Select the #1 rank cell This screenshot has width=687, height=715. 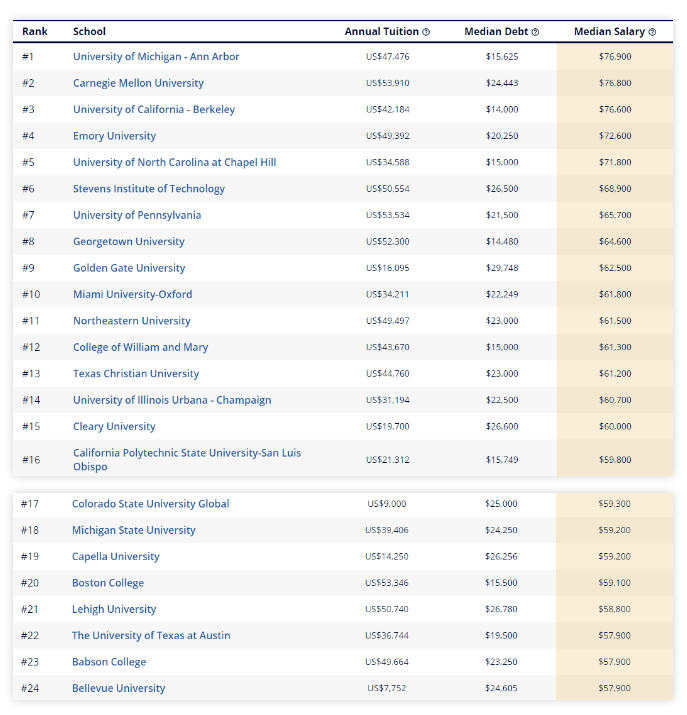coord(28,57)
